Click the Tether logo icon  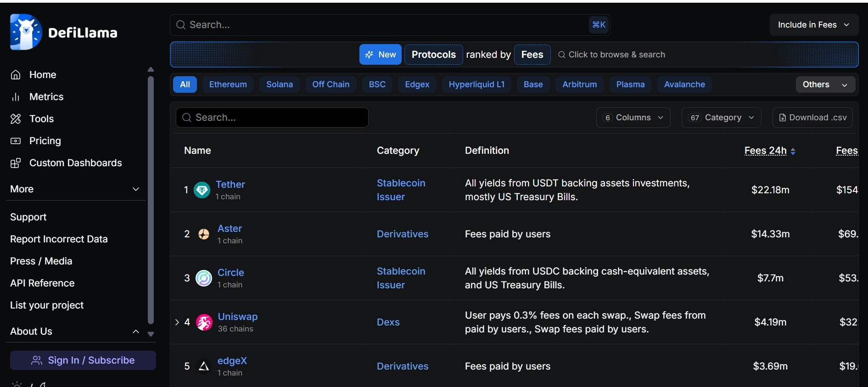click(202, 190)
